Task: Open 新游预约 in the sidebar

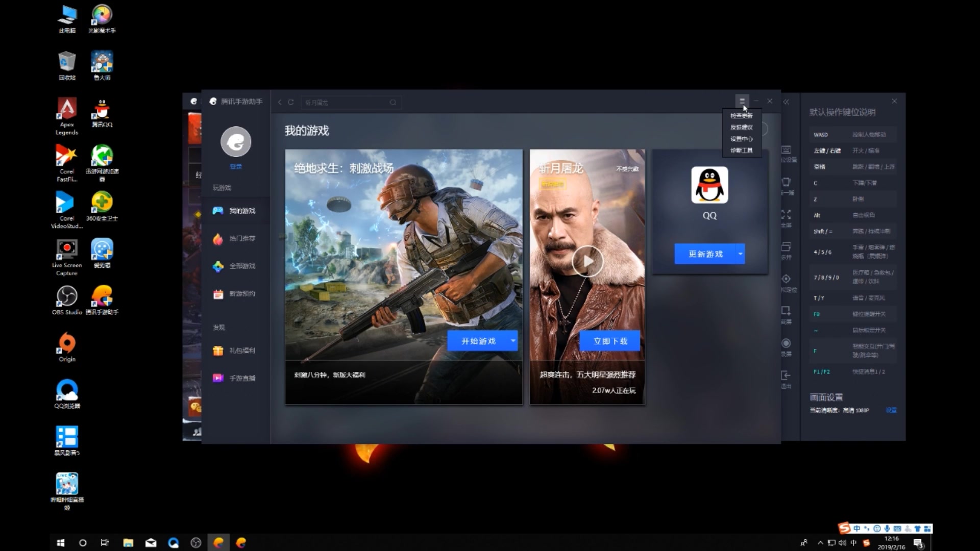Action: coord(235,293)
